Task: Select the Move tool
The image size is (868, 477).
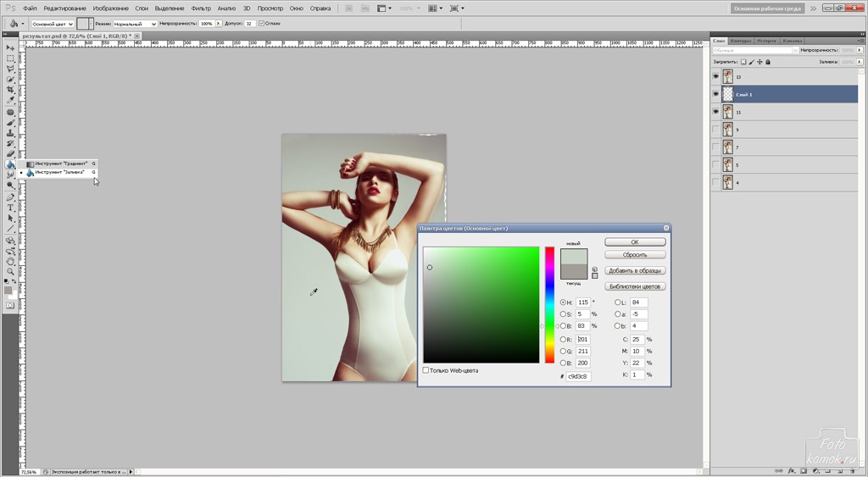Action: (x=11, y=47)
